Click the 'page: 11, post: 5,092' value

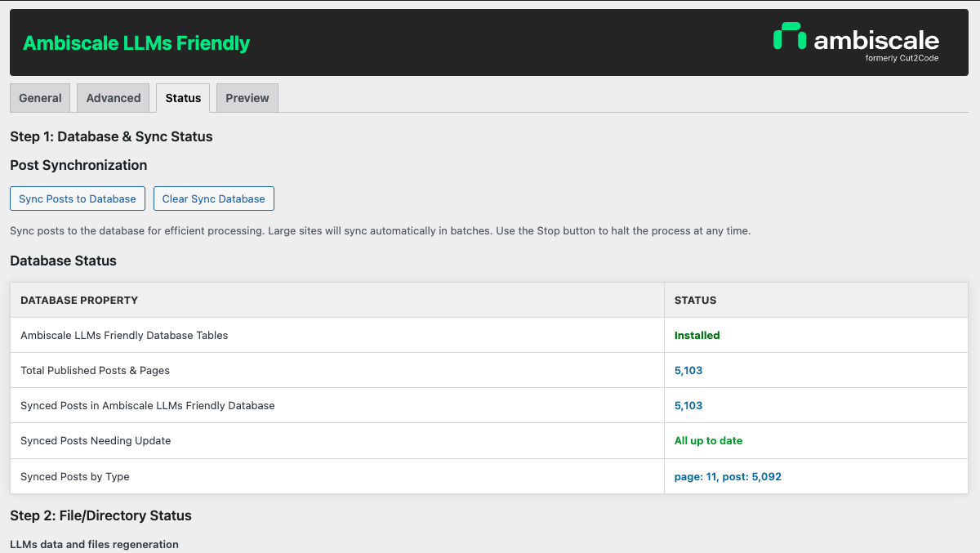pos(728,476)
